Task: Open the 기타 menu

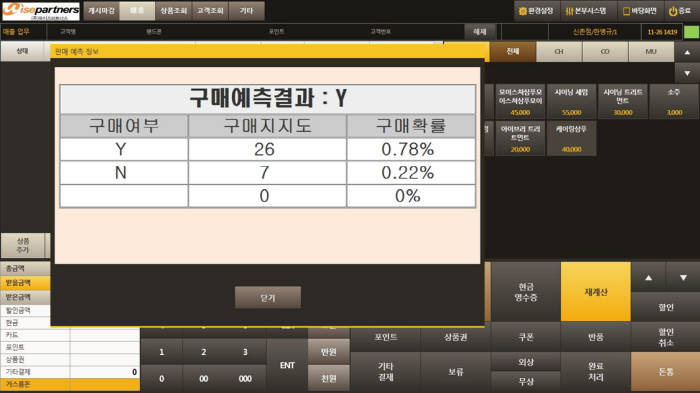Action: point(246,11)
